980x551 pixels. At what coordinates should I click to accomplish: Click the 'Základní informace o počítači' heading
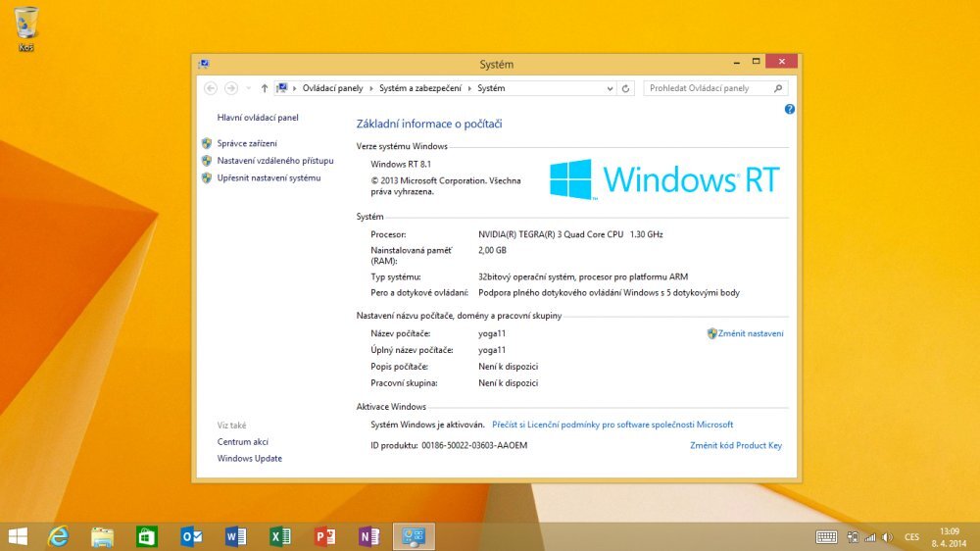pyautogui.click(x=429, y=124)
